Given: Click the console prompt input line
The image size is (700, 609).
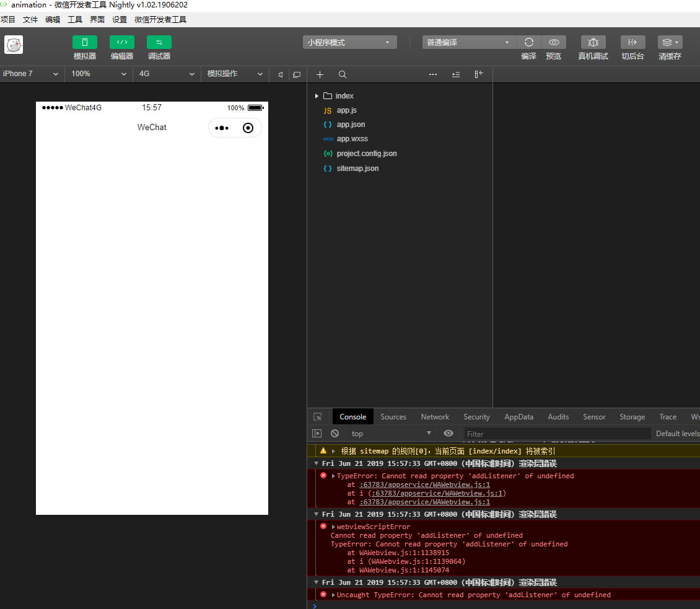Looking at the screenshot, I should pos(507,605).
